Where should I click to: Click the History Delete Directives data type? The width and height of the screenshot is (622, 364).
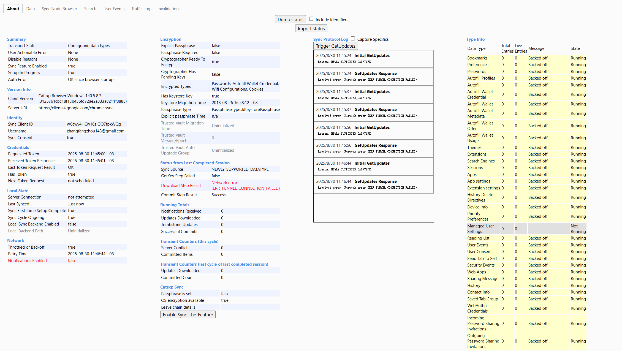coord(480,197)
